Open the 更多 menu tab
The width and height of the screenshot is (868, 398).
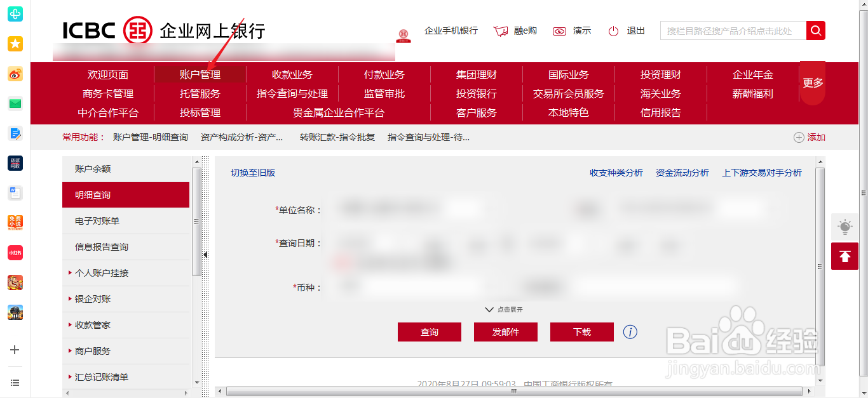tap(813, 83)
